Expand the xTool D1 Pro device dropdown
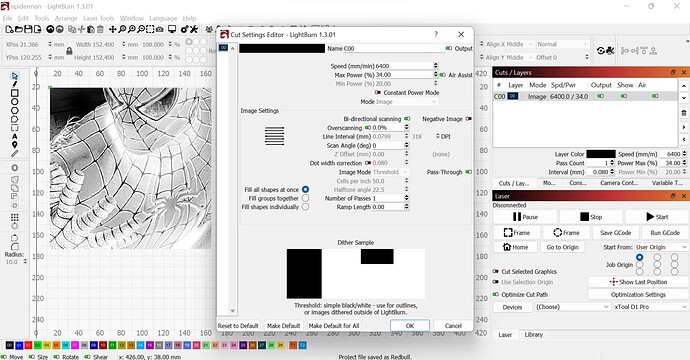This screenshot has width=690, height=360. 650,307
